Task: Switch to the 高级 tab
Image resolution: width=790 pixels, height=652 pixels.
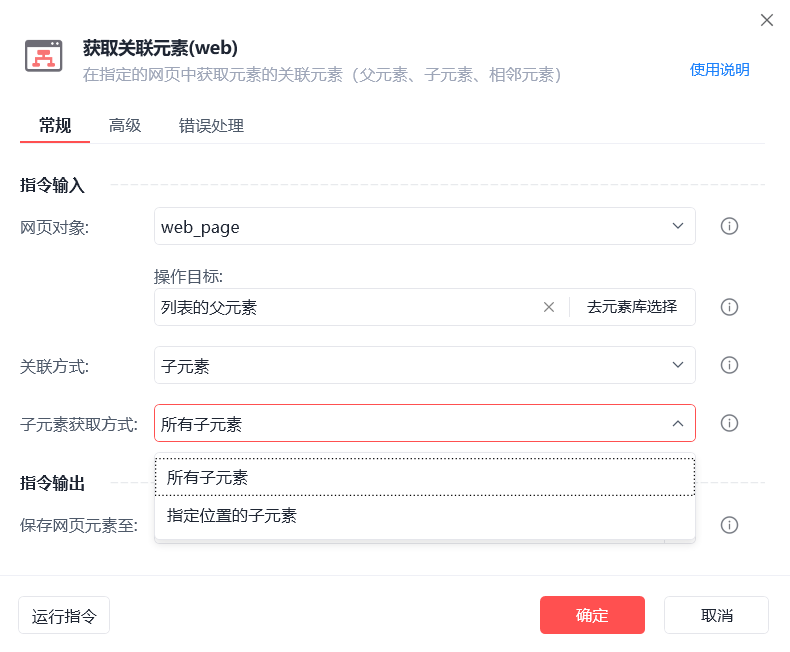Action: click(x=125, y=125)
